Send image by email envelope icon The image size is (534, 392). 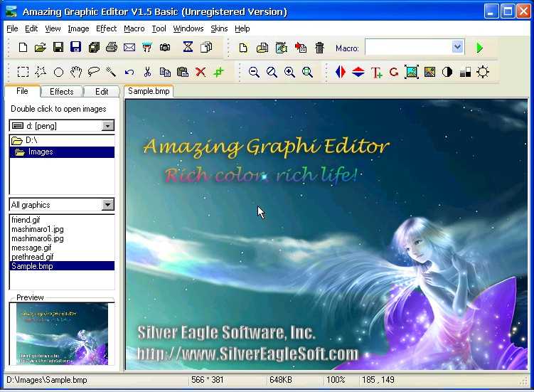(129, 48)
